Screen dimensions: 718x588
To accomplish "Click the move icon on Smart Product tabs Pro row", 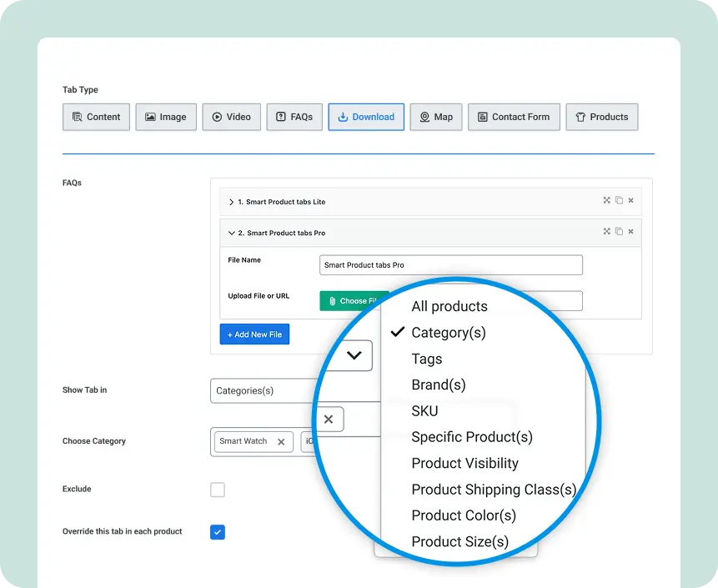I will (607, 232).
